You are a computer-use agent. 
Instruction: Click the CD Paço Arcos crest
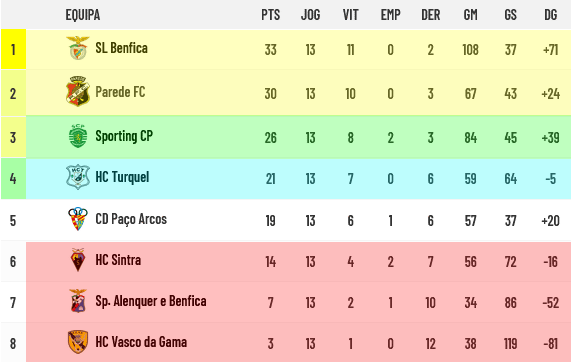tap(78, 219)
